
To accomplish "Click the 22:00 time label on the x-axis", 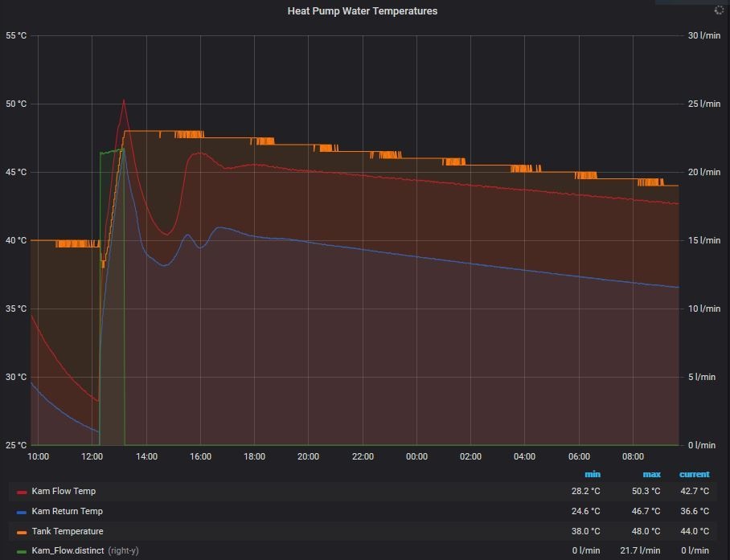I will coord(363,456).
